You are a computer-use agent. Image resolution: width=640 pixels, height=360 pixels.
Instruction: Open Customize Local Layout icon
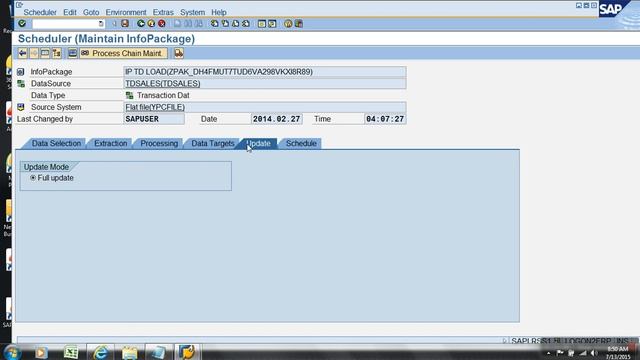point(299,24)
